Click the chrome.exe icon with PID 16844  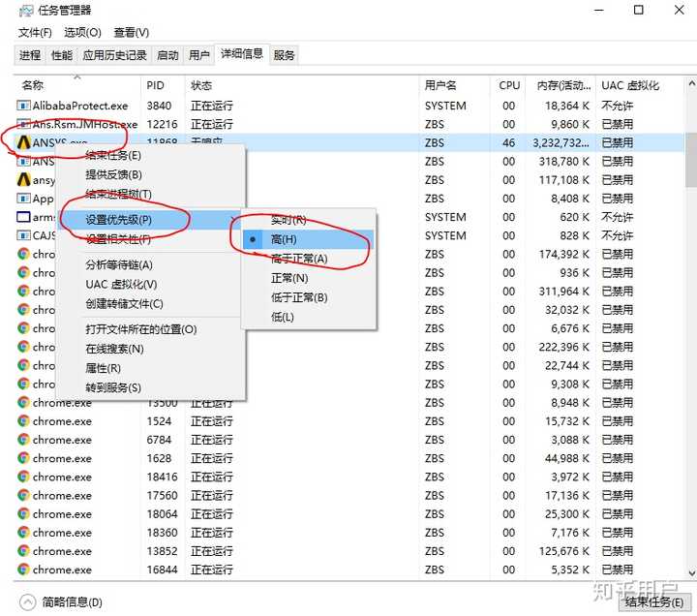click(23, 570)
